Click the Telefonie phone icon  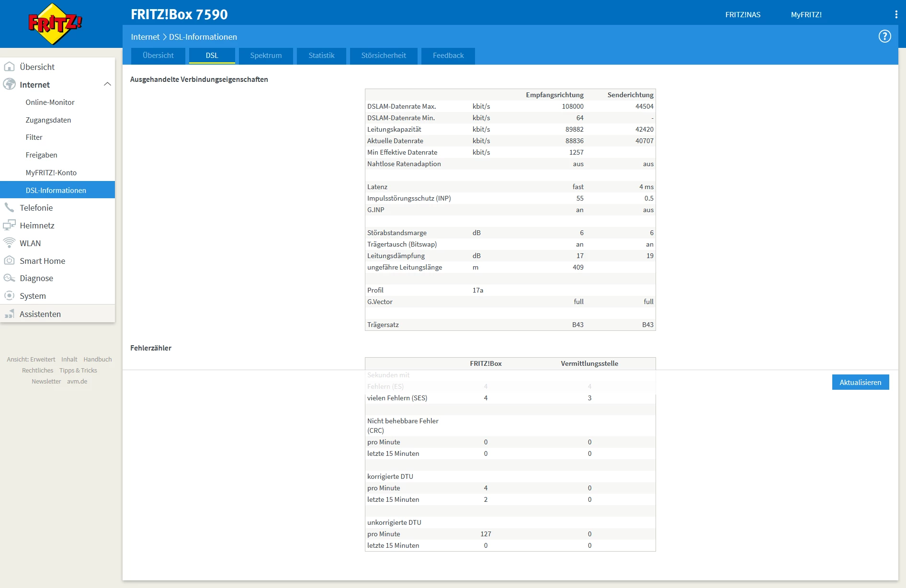[x=9, y=207]
